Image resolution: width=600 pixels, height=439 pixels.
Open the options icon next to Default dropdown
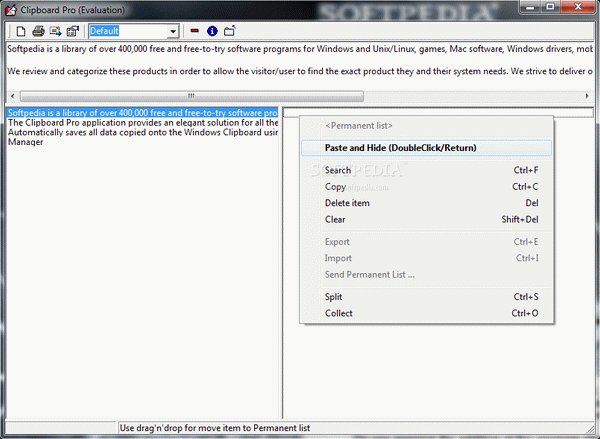tap(73, 31)
